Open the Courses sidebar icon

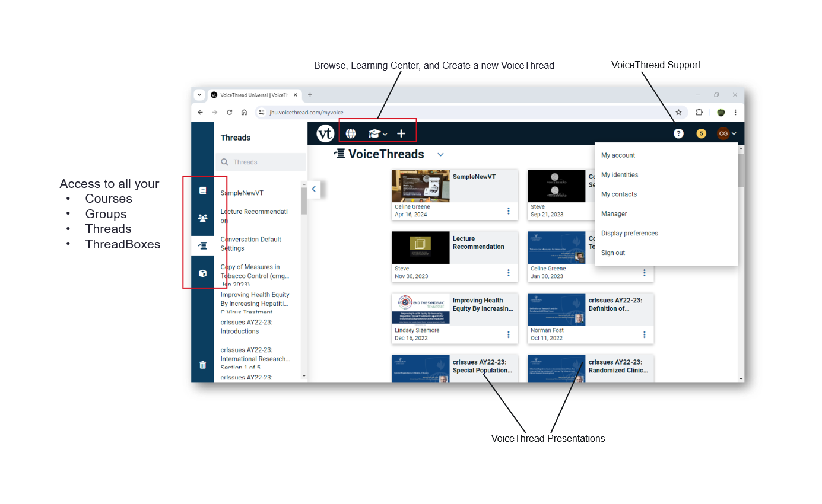202,190
